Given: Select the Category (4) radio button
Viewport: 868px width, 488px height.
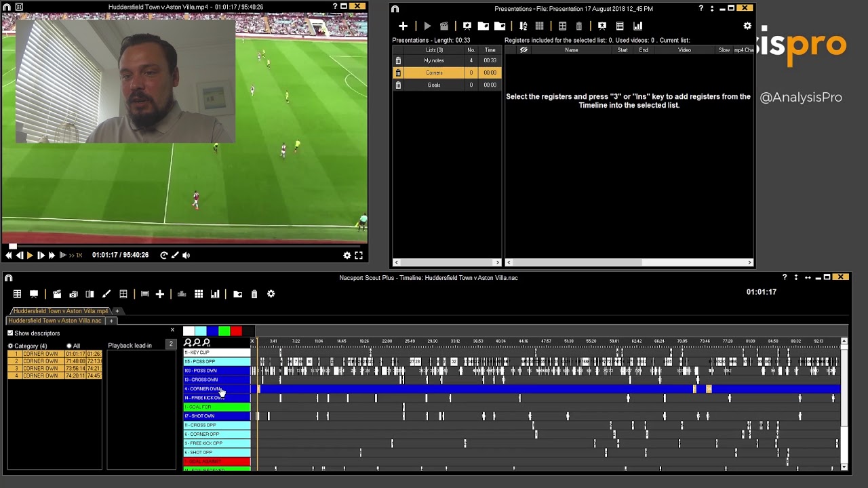Looking at the screenshot, I should (10, 346).
